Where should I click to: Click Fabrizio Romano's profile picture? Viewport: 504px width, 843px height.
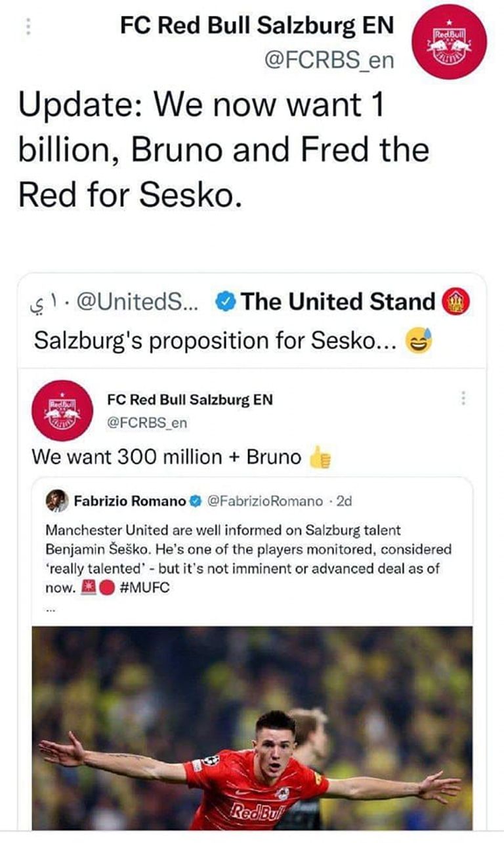[x=58, y=500]
